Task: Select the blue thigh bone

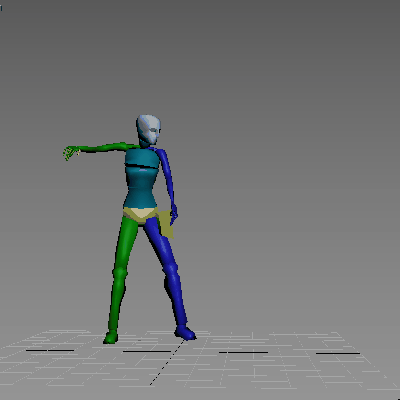Action: coord(160,242)
